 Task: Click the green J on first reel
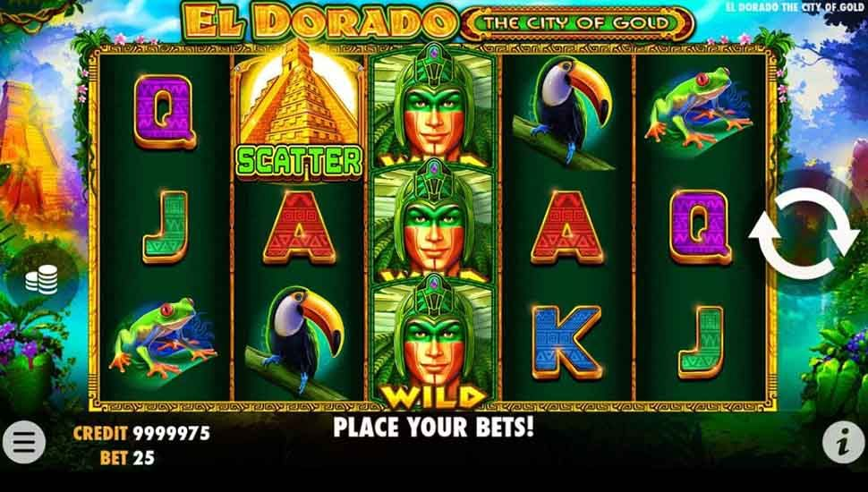(166, 226)
